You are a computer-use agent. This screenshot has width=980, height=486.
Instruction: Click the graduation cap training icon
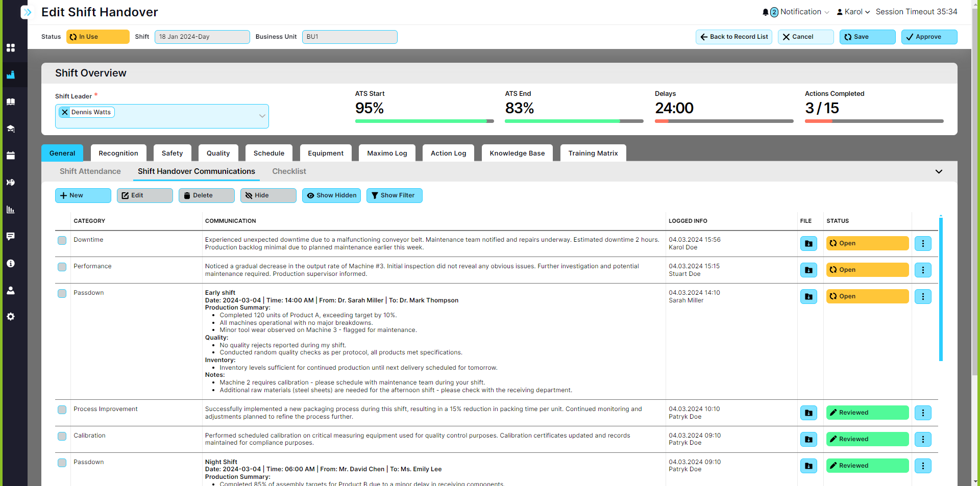pyautogui.click(x=10, y=129)
